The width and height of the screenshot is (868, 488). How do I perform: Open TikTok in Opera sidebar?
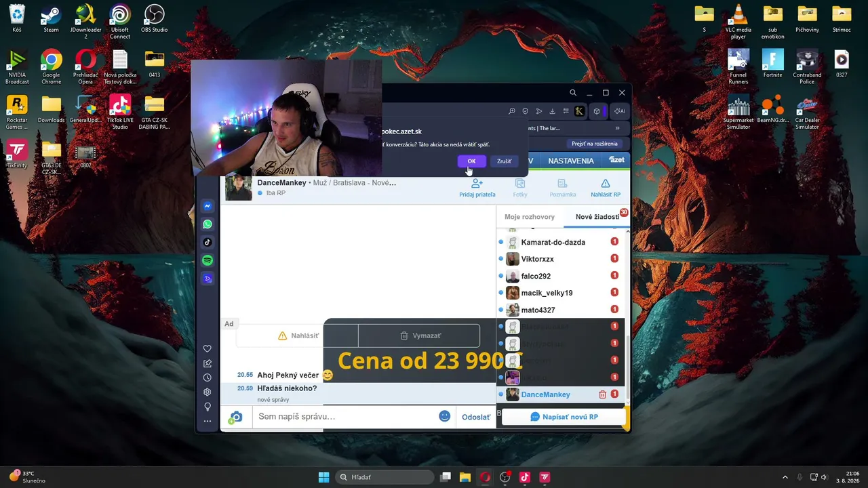click(x=208, y=242)
